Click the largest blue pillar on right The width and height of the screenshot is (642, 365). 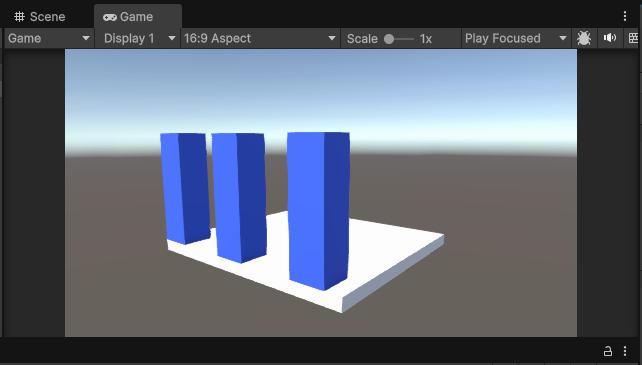[319, 211]
